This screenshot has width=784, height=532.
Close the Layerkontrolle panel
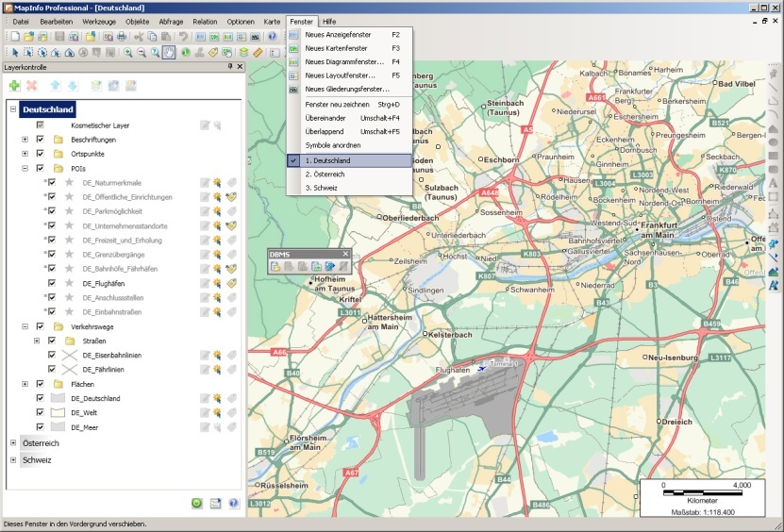click(240, 66)
